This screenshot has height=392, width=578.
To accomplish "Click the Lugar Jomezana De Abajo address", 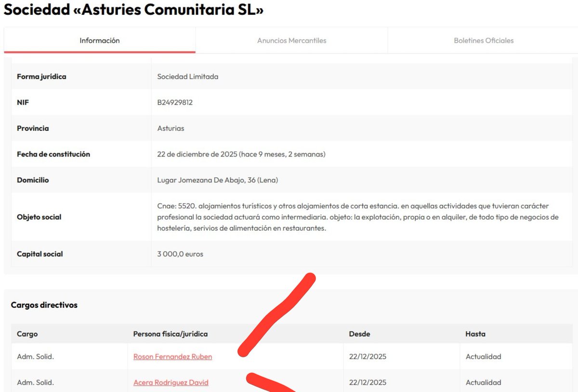I will pyautogui.click(x=218, y=180).
